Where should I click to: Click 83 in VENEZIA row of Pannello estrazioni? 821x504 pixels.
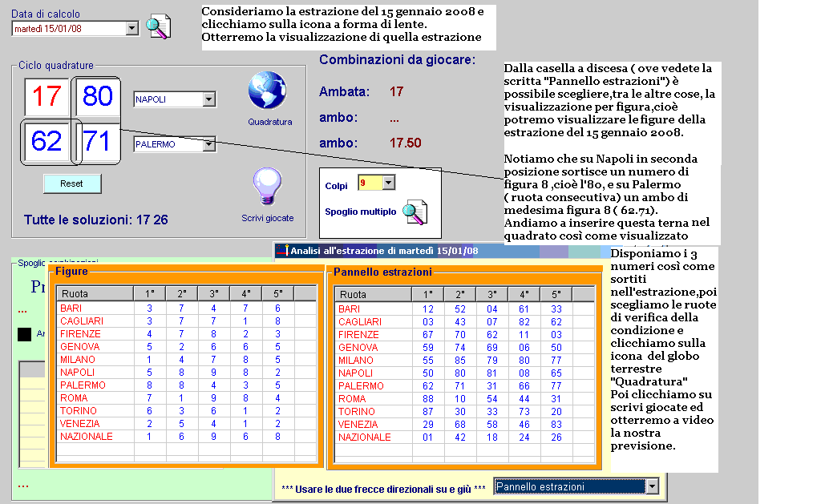pos(556,425)
